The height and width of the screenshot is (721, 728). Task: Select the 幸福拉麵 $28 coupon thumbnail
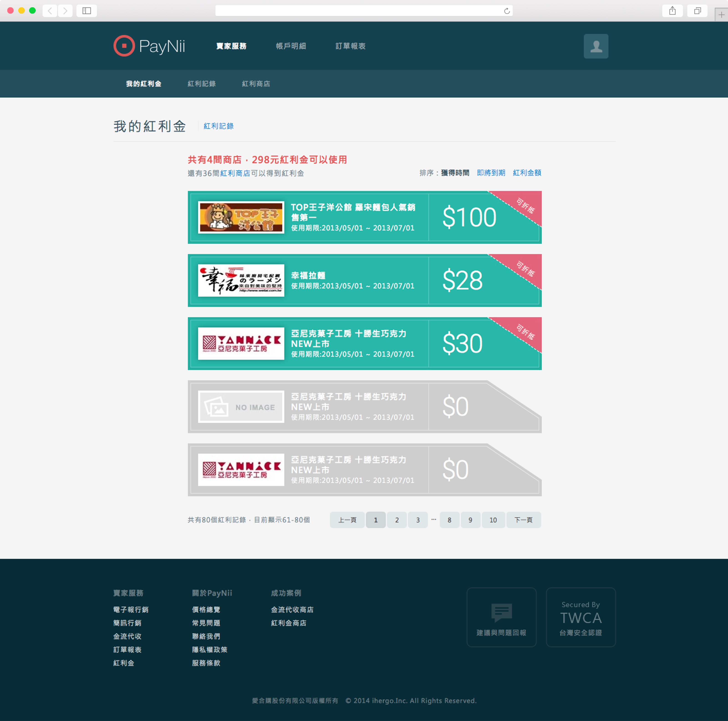tap(241, 280)
